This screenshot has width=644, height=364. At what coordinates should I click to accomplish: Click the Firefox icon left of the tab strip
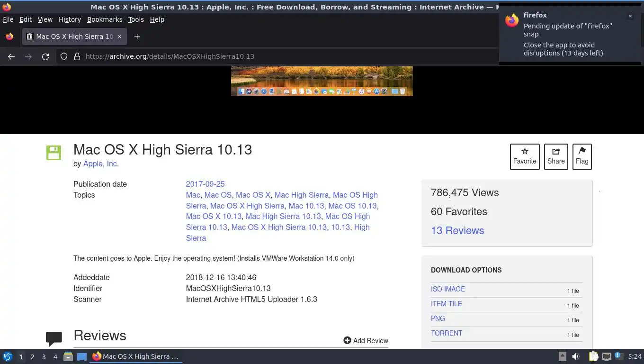click(9, 36)
